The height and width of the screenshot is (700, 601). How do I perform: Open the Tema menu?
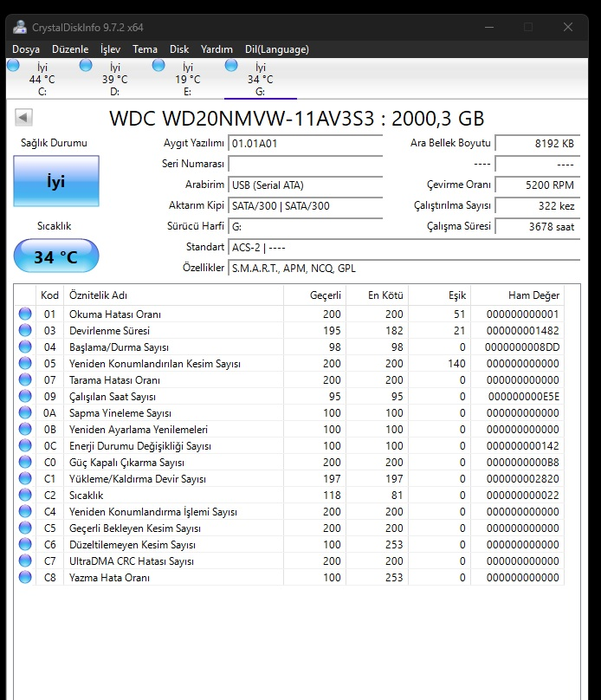tap(145, 49)
